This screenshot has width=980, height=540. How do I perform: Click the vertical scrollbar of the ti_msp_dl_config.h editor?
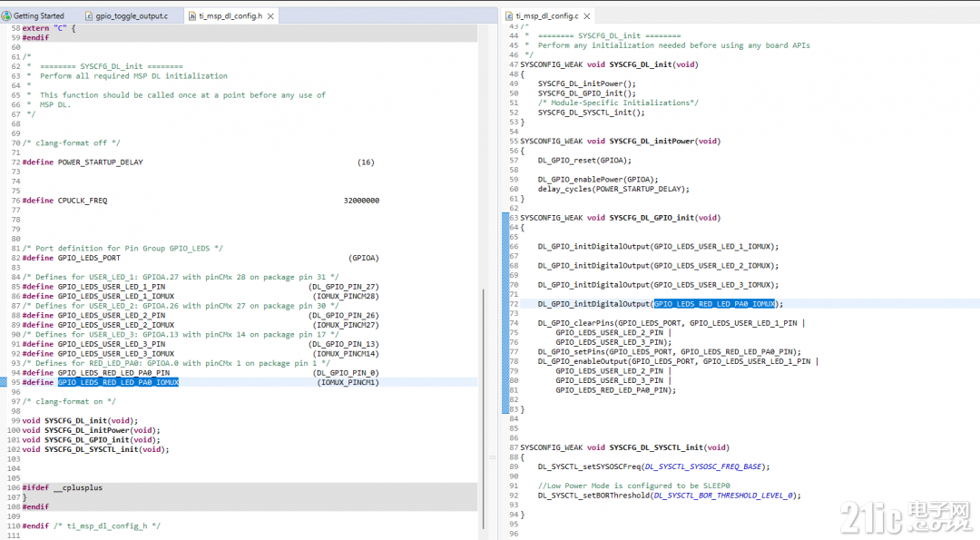click(483, 409)
